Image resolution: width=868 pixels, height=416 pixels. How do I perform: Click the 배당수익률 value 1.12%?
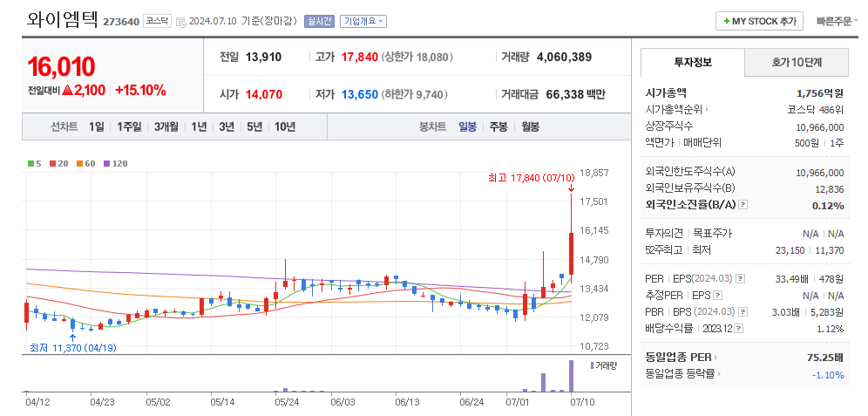831,329
